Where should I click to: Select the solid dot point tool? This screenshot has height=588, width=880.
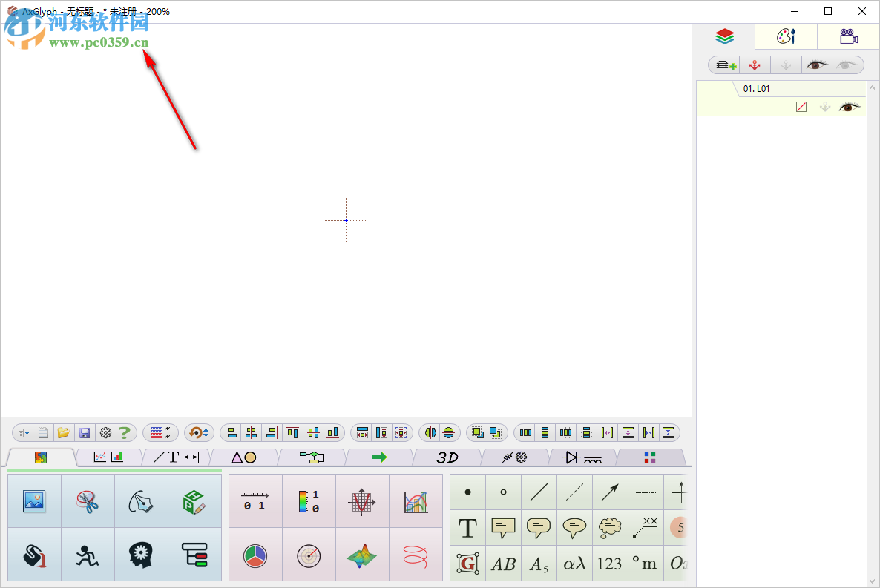(x=468, y=492)
